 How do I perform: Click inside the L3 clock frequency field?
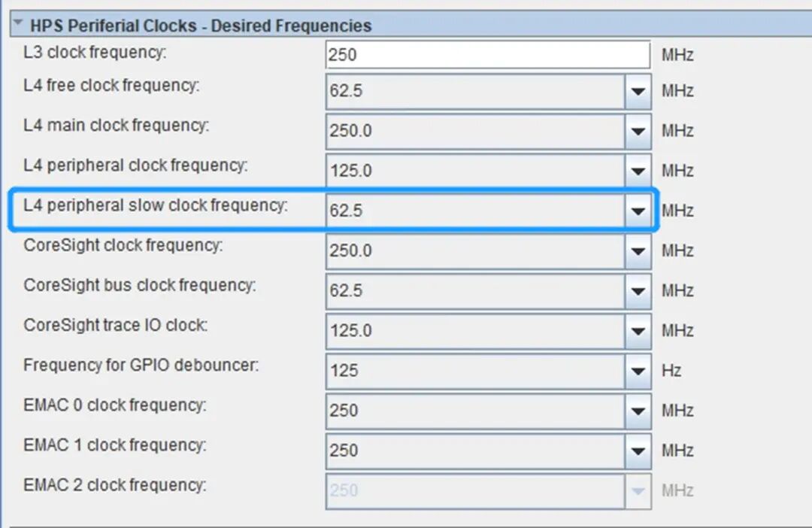[x=487, y=53]
